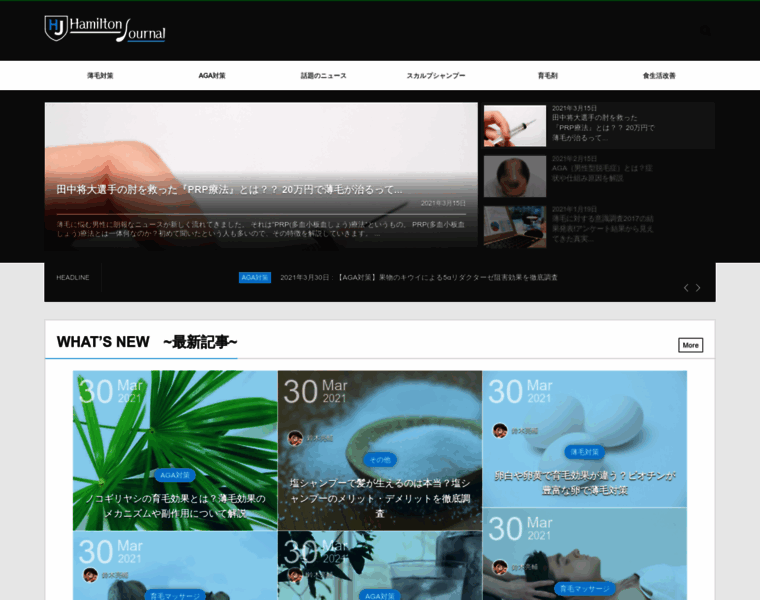This screenshot has height=600, width=760.
Task: Click author avatar on the 塩シャンプー card
Action: [x=295, y=438]
